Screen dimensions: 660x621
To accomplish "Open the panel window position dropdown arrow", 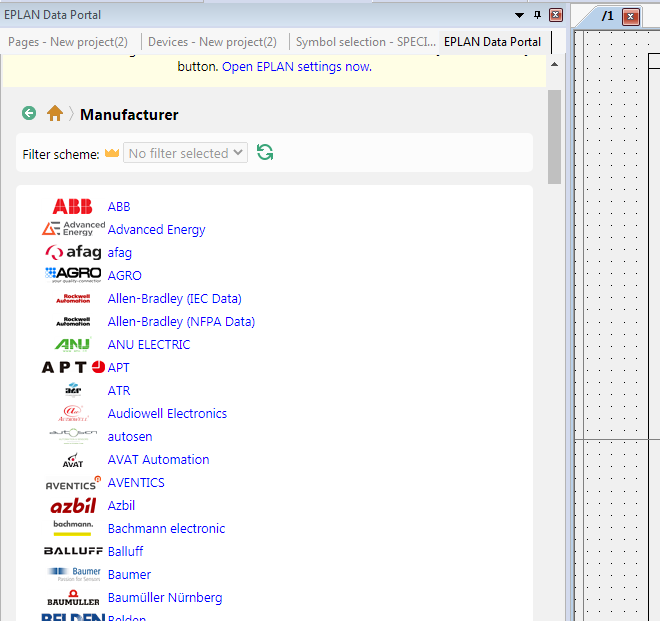I will point(519,15).
